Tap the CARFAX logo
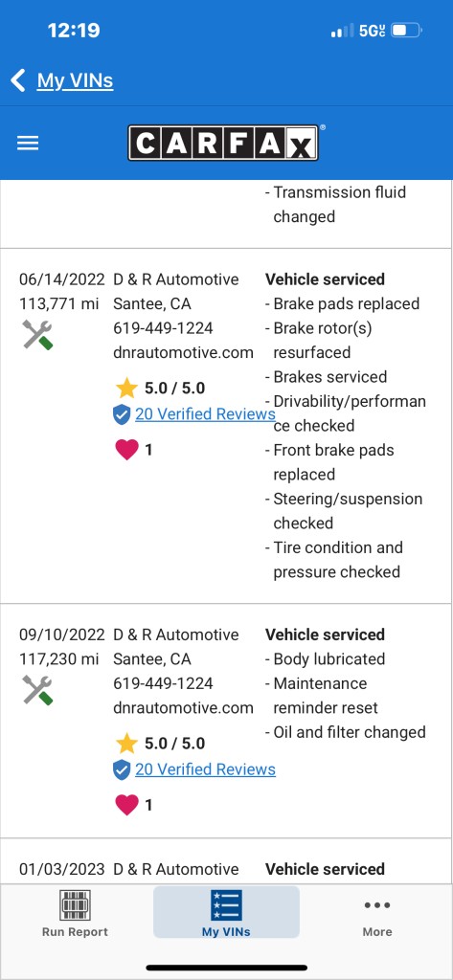 click(x=223, y=143)
